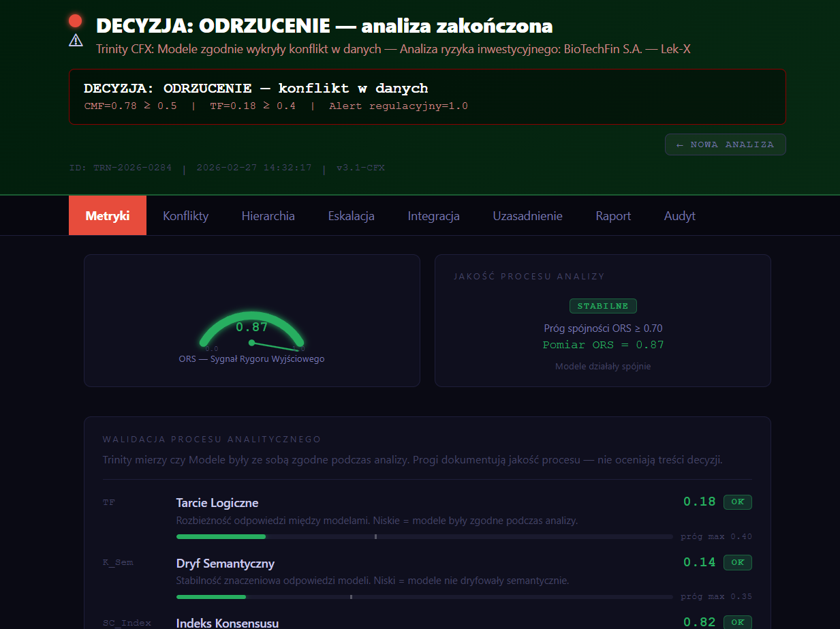This screenshot has height=629, width=840.
Task: Open the Metryki tab
Action: click(x=108, y=216)
